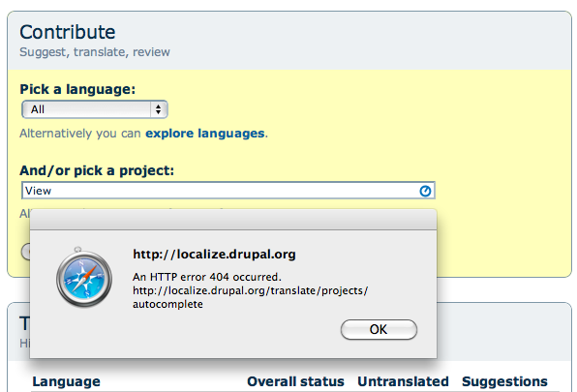This screenshot has height=392, width=577.
Task: Click the HTTP error 404 message text
Action: tap(207, 277)
